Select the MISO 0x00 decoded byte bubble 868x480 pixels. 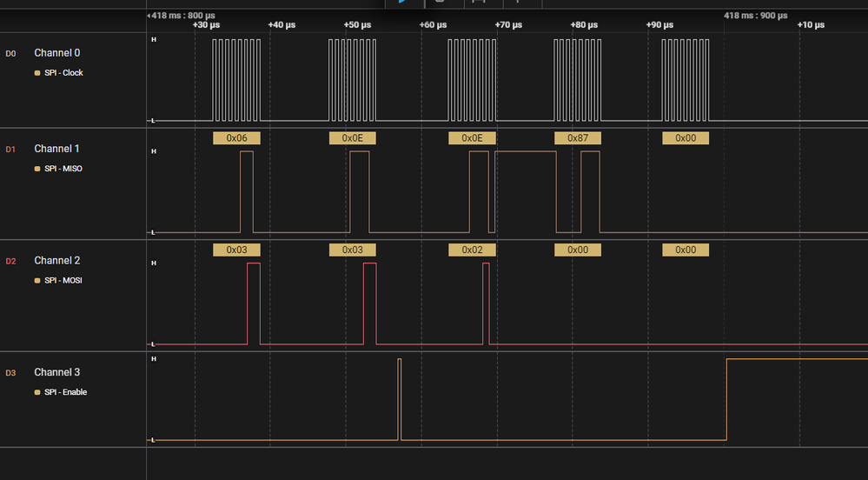tap(686, 138)
